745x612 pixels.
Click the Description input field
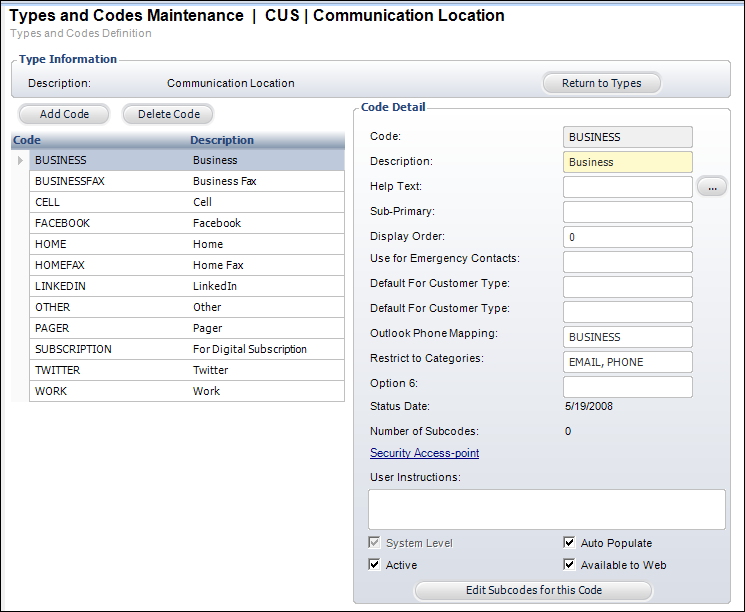(x=627, y=162)
